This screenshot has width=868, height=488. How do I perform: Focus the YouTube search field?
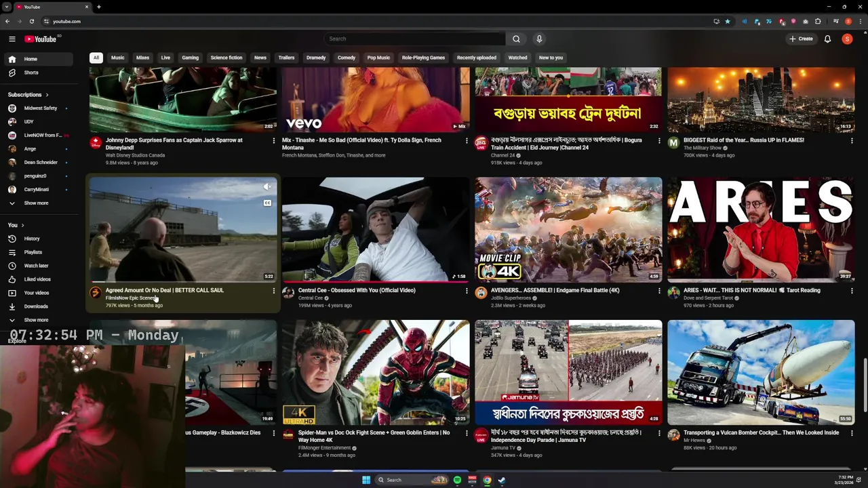point(414,39)
